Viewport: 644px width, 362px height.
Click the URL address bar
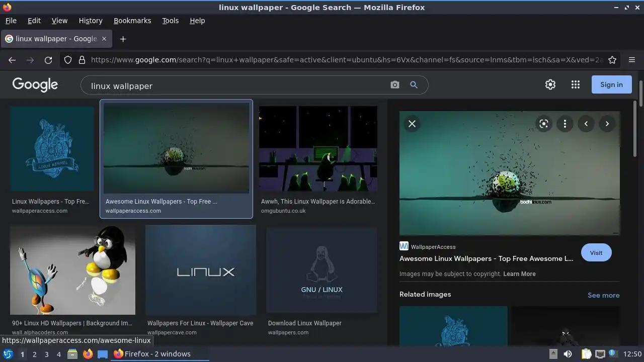point(347,60)
